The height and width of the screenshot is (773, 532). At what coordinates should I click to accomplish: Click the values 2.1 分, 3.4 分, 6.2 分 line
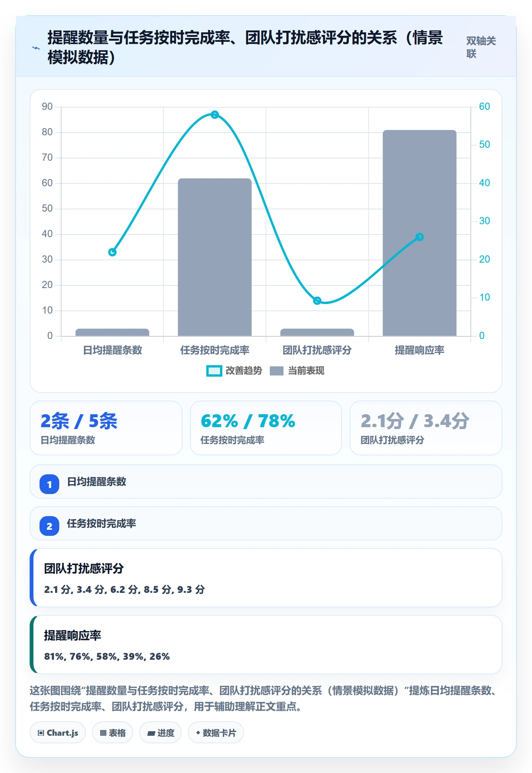(x=124, y=589)
